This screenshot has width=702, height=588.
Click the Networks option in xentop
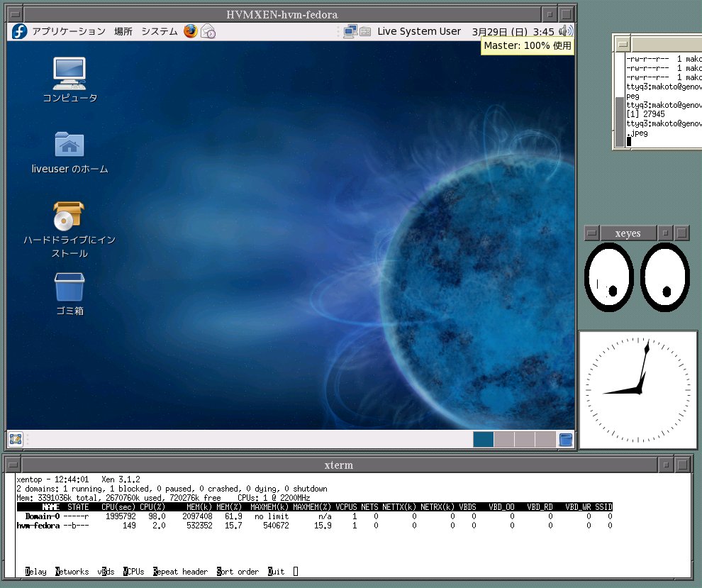72,572
